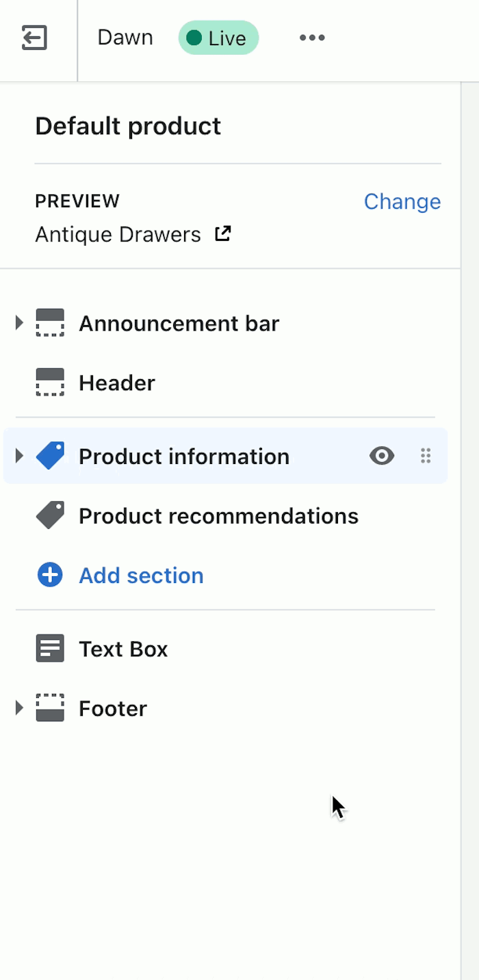Expand the Announcement bar section
The image size is (479, 980).
coord(19,323)
